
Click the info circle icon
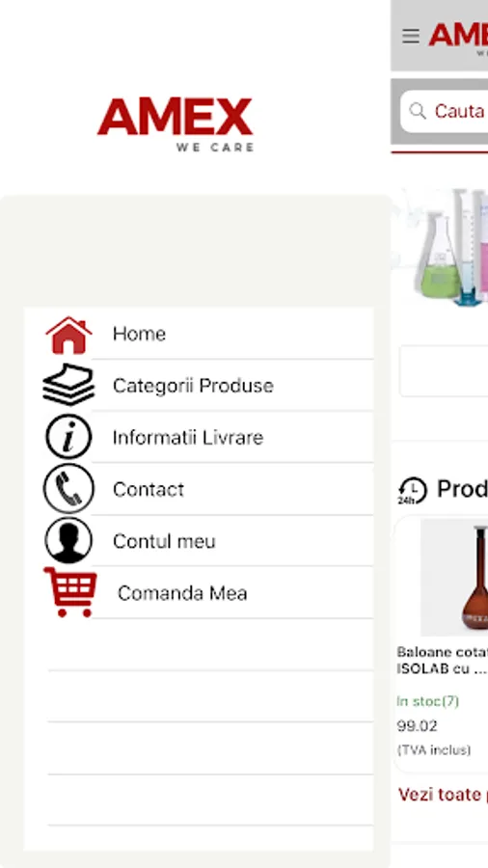click(x=68, y=437)
